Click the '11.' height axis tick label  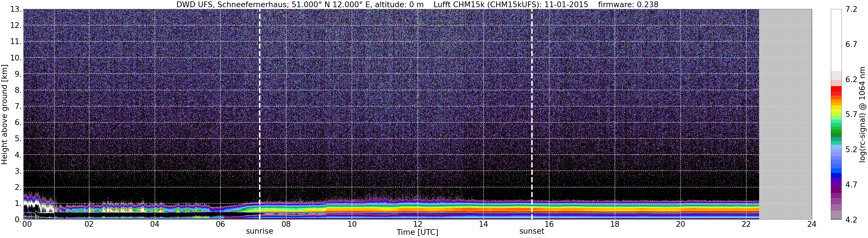point(16,42)
